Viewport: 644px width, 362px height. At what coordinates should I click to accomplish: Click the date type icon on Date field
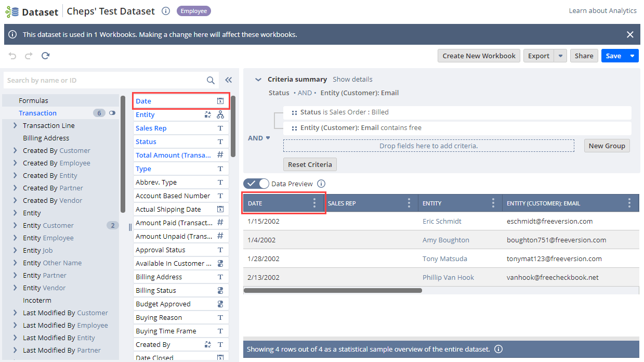pyautogui.click(x=220, y=101)
